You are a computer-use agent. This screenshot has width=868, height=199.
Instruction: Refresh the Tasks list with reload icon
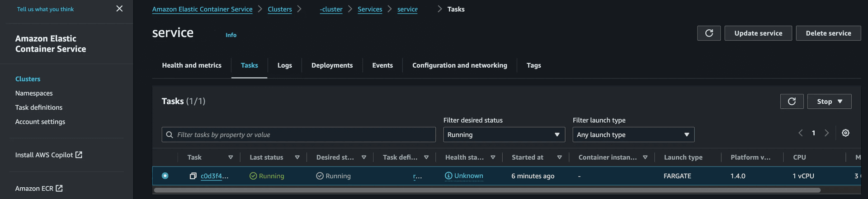coord(792,102)
